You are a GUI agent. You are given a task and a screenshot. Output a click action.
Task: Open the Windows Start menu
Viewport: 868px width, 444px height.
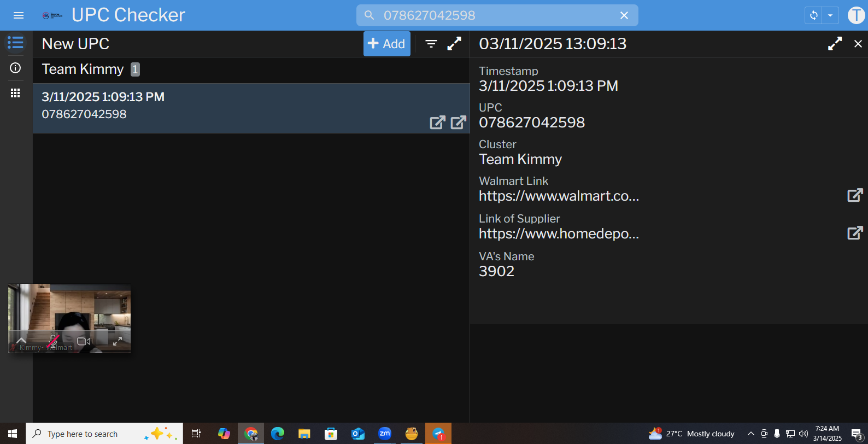point(13,434)
